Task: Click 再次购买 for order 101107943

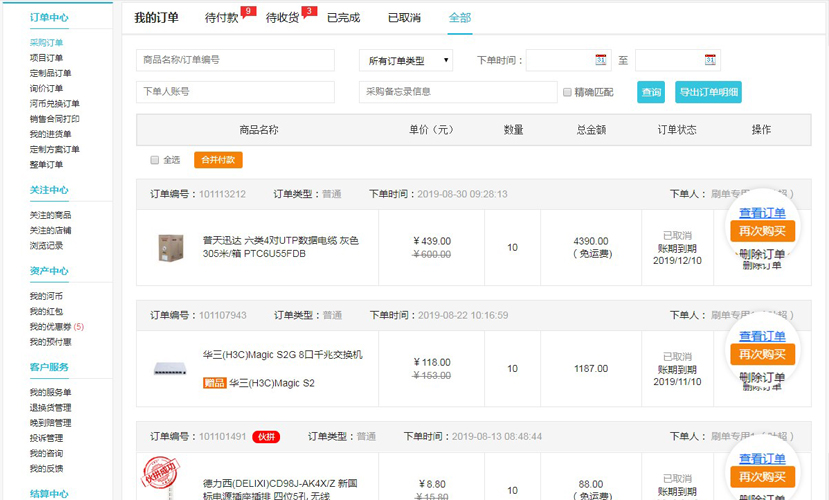Action: (x=762, y=354)
